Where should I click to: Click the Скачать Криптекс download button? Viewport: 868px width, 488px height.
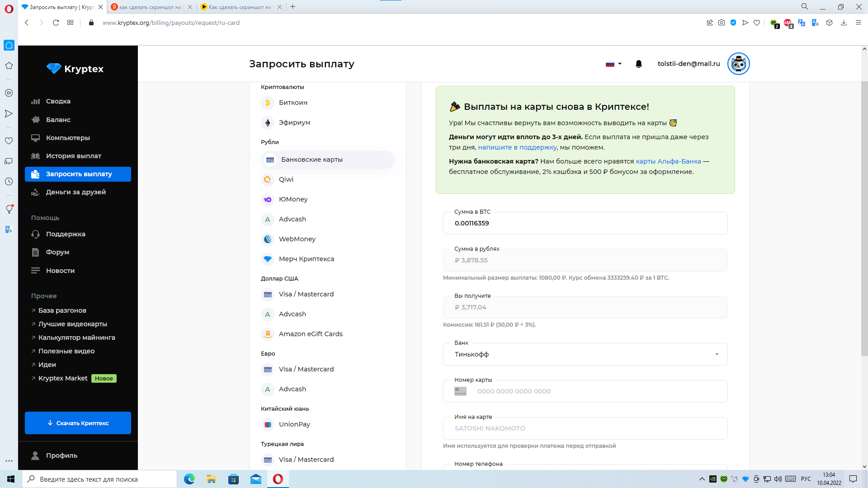point(78,423)
